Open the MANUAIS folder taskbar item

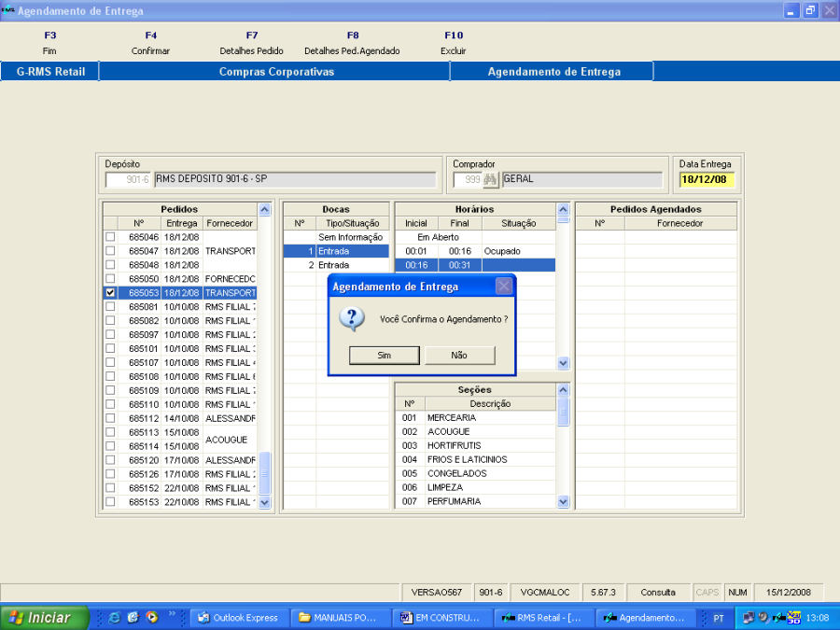339,618
